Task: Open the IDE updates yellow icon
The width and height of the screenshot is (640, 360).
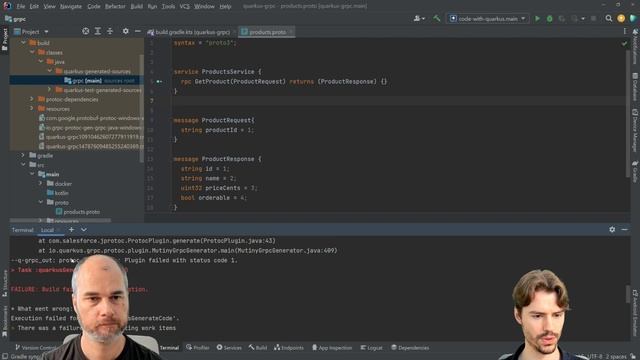Action: click(x=621, y=18)
